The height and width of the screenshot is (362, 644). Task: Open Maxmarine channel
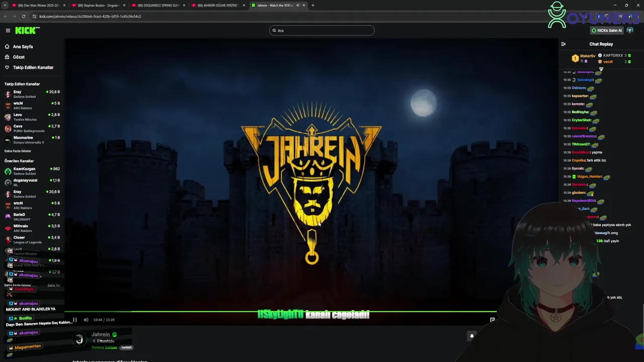pyautogui.click(x=32, y=140)
